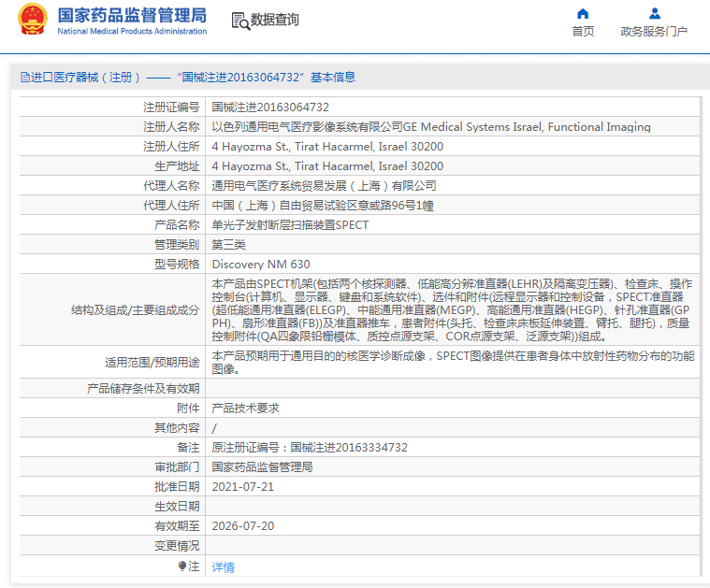710x588 pixels.
Task: Go to 首页 home link
Action: tap(583, 31)
